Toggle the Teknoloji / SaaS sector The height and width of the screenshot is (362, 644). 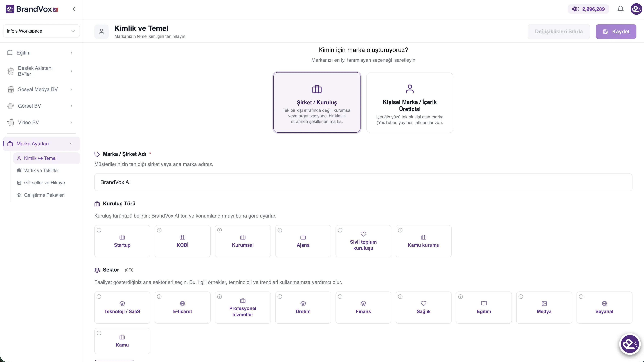[122, 307]
